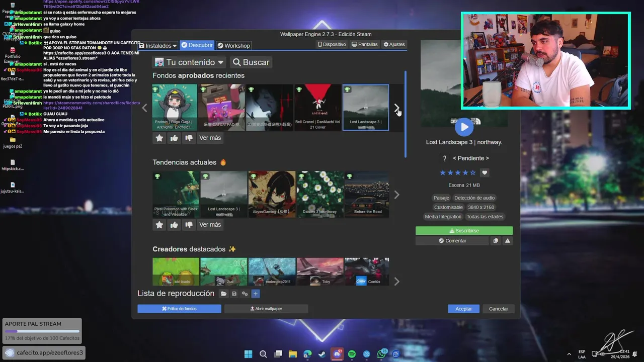Click thumbs down under trending wallpapers
The width and height of the screenshot is (644, 362).
point(189,225)
